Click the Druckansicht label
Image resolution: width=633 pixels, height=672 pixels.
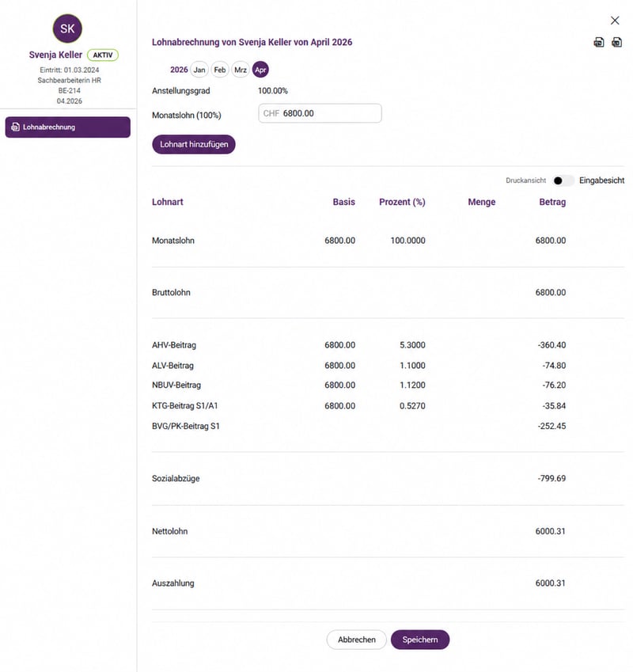coord(526,180)
